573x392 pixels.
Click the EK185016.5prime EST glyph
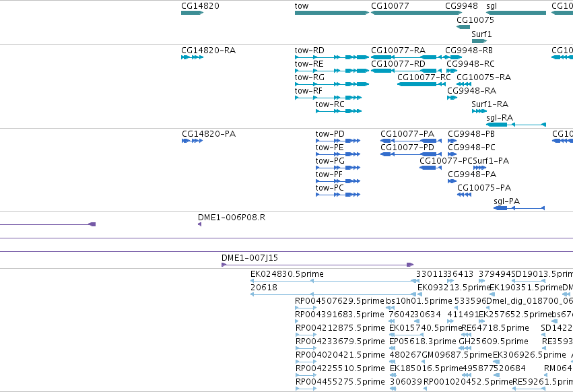[393, 376]
